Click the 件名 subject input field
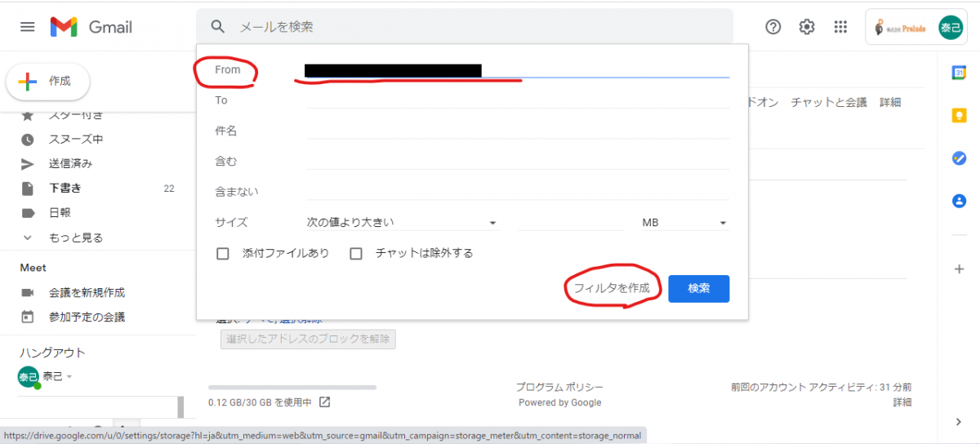 517,131
